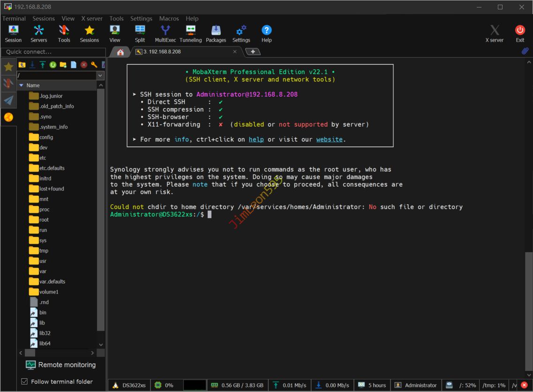Refresh the SFTP folder with green icon
The image size is (533, 392).
click(53, 65)
